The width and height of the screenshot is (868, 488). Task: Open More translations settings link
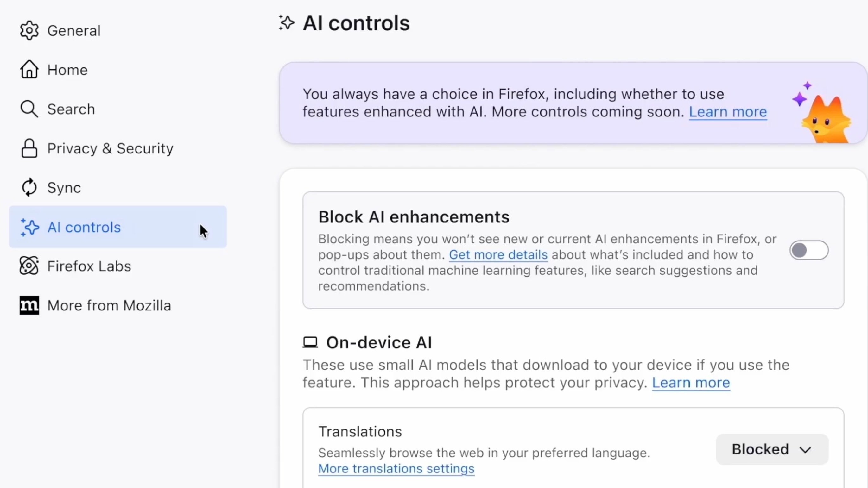[x=396, y=469]
